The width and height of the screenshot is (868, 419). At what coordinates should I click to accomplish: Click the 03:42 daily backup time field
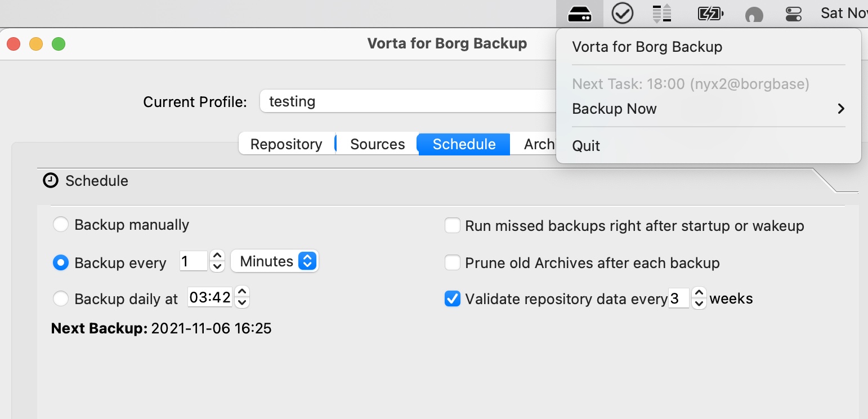[209, 297]
